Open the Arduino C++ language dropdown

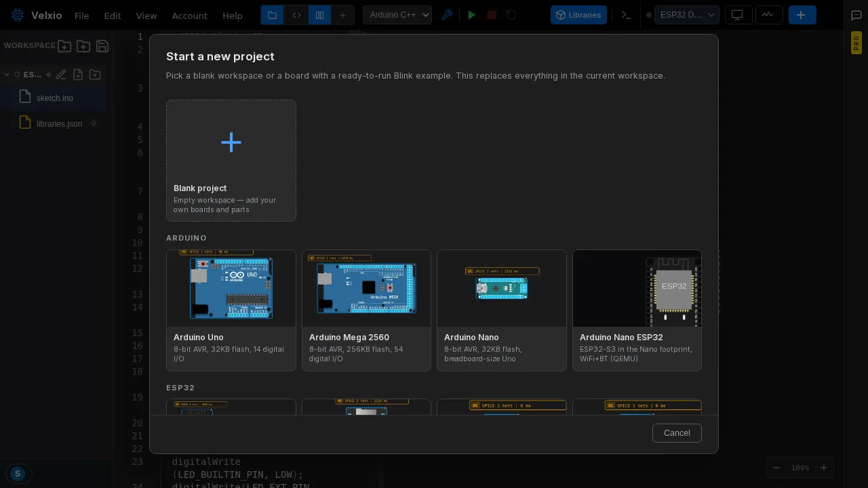coord(397,15)
